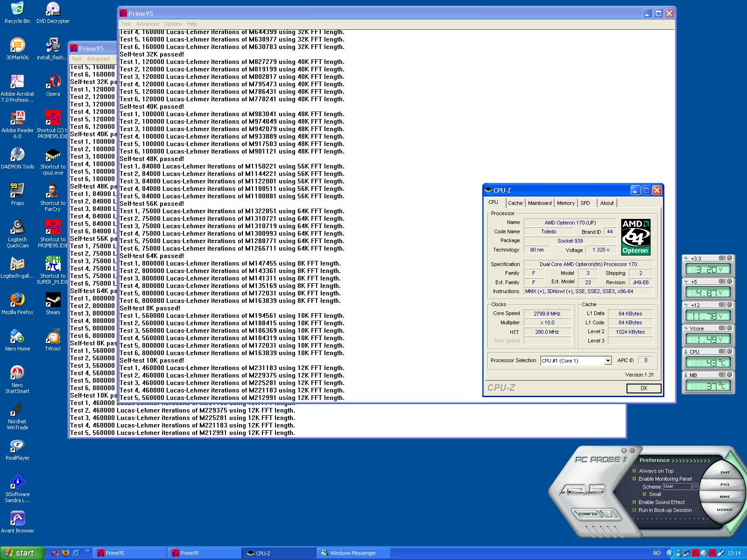Viewport: 747px width, 560px height.
Task: Open config file icon beside CONFIG in PC Probe
Action: click(609, 514)
